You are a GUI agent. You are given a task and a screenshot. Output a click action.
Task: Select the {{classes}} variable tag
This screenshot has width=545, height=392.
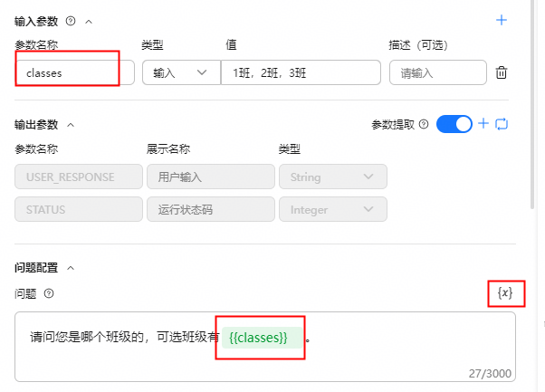pos(262,338)
